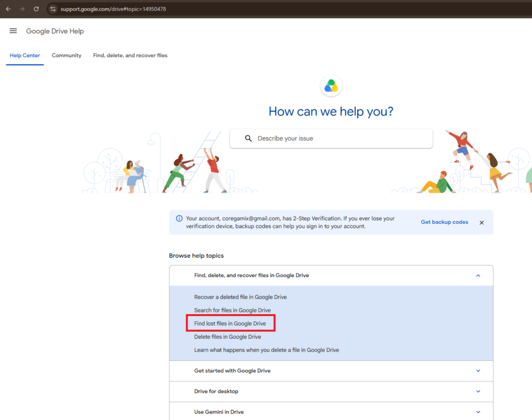Open Search for files in Google Drive

(232, 310)
